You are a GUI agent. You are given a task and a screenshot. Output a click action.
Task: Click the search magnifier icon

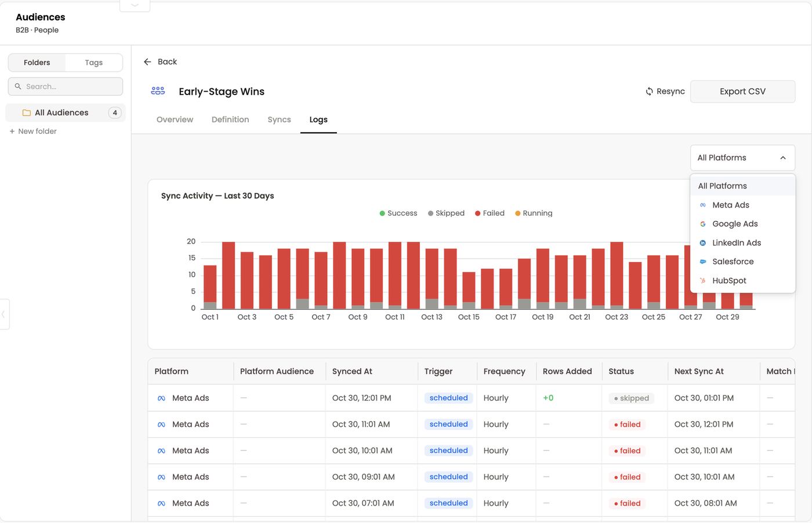[18, 86]
